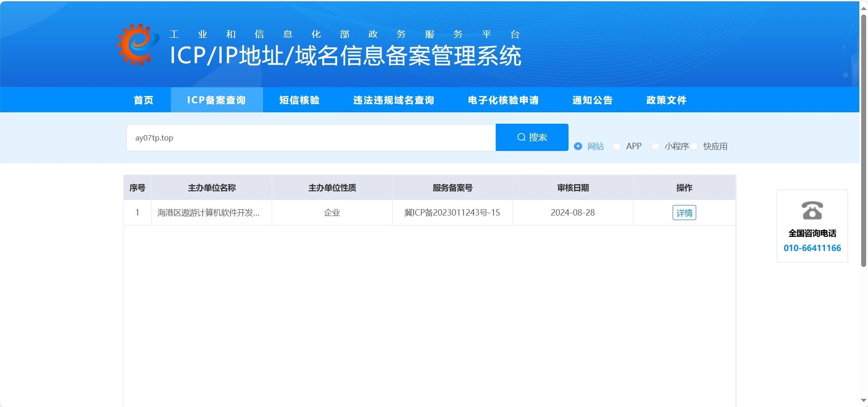Click the 主办单位性质 column header
The image size is (868, 407).
[332, 188]
